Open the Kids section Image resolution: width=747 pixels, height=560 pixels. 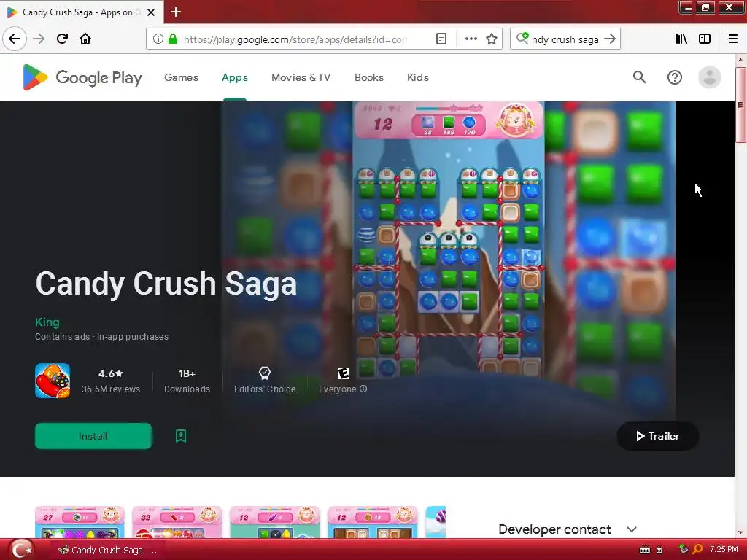[418, 77]
